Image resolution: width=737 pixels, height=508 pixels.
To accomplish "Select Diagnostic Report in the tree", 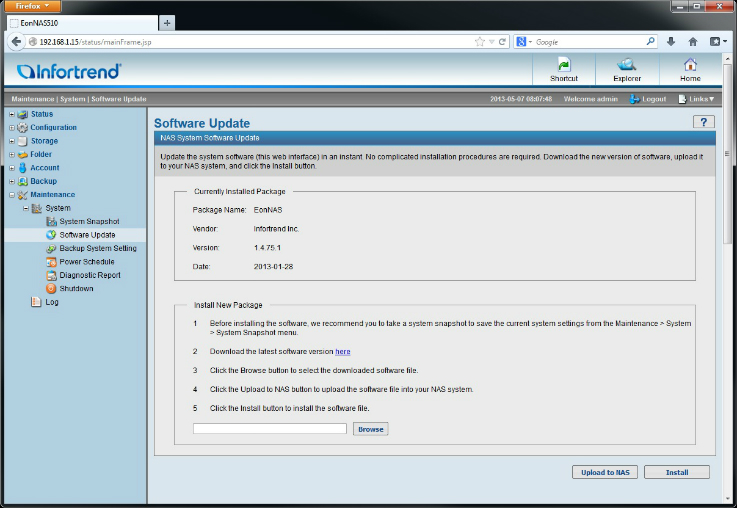I will pos(90,275).
